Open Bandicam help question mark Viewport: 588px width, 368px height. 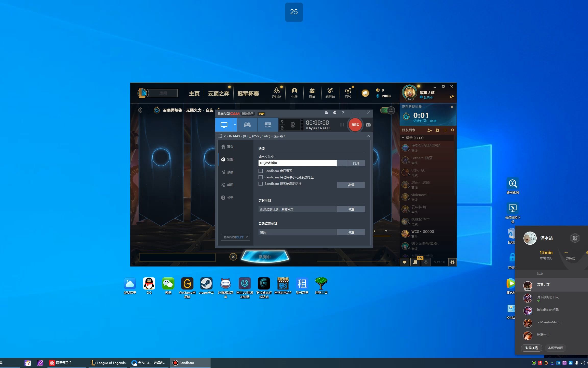(x=343, y=113)
